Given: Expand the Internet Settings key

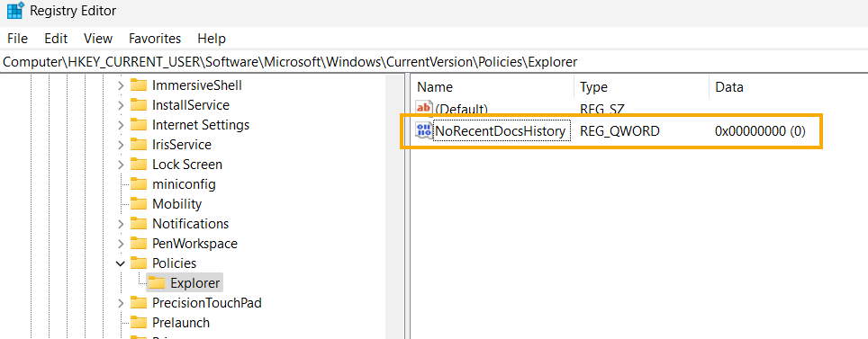Looking at the screenshot, I should coord(120,125).
